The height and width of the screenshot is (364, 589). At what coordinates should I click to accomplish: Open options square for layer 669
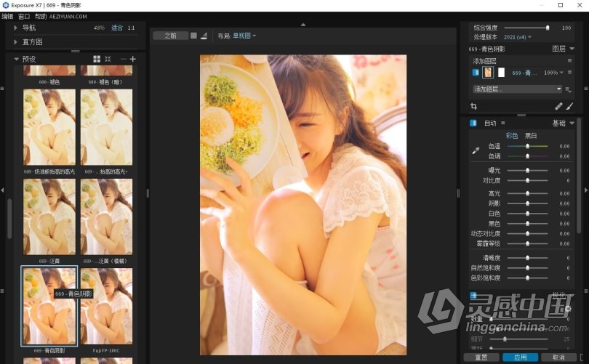point(569,73)
